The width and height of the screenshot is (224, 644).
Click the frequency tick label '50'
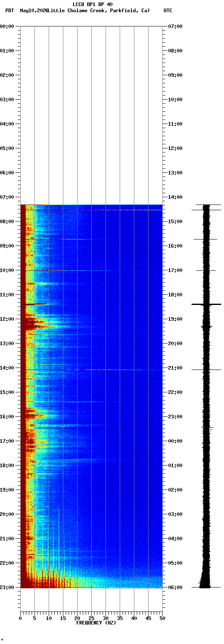162,618
